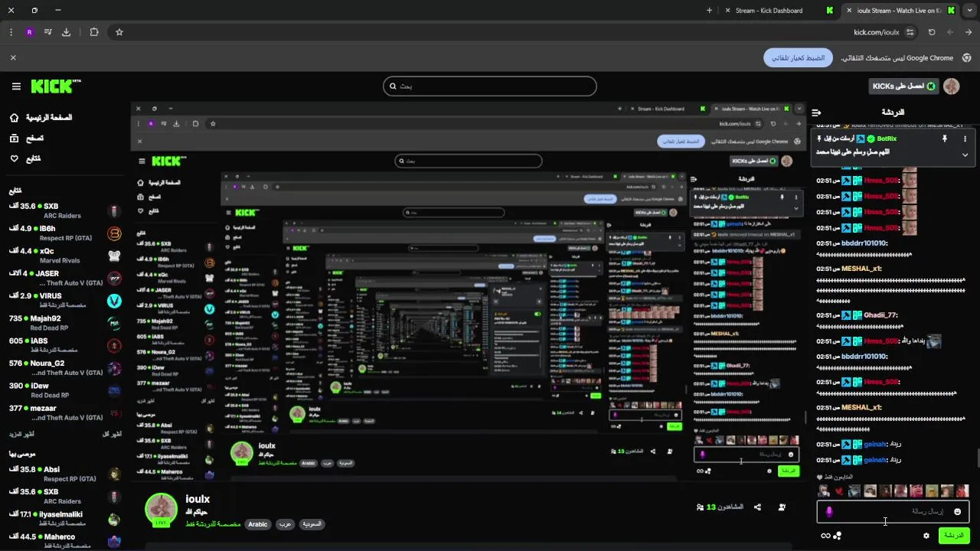Open Chrome profile avatar 'R'
The height and width of the screenshot is (551, 980).
[x=29, y=32]
